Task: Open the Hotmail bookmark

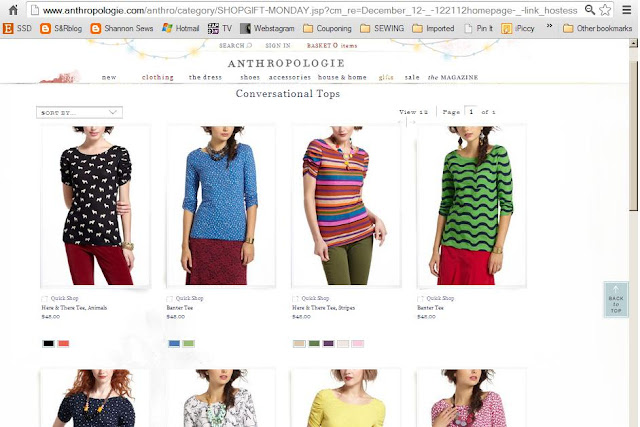Action: pos(180,28)
